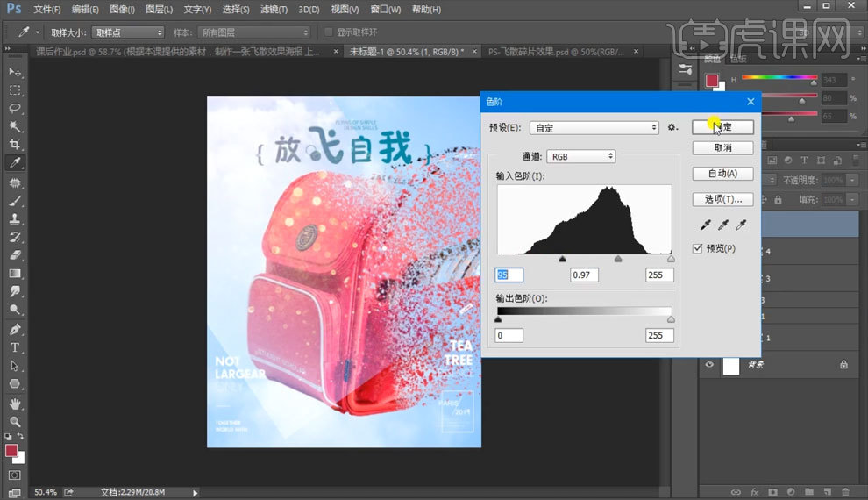Viewport: 868px width, 500px height.
Task: Open the 图像(I) menu
Action: [123, 10]
